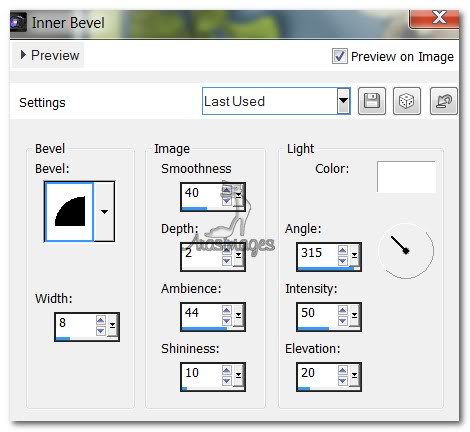The image size is (470, 432).
Task: Select the bevel shape thumbnail
Action: (x=69, y=212)
